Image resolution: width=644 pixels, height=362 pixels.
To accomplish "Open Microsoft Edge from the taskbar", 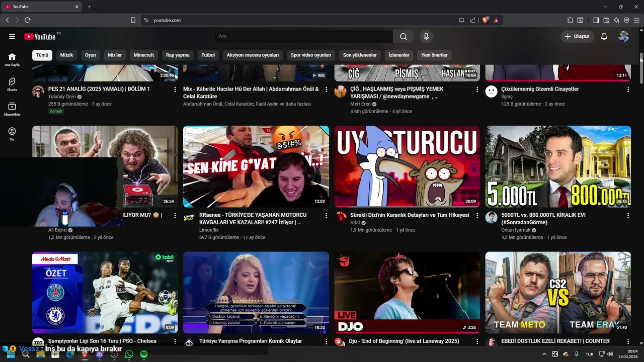I will tap(70, 354).
